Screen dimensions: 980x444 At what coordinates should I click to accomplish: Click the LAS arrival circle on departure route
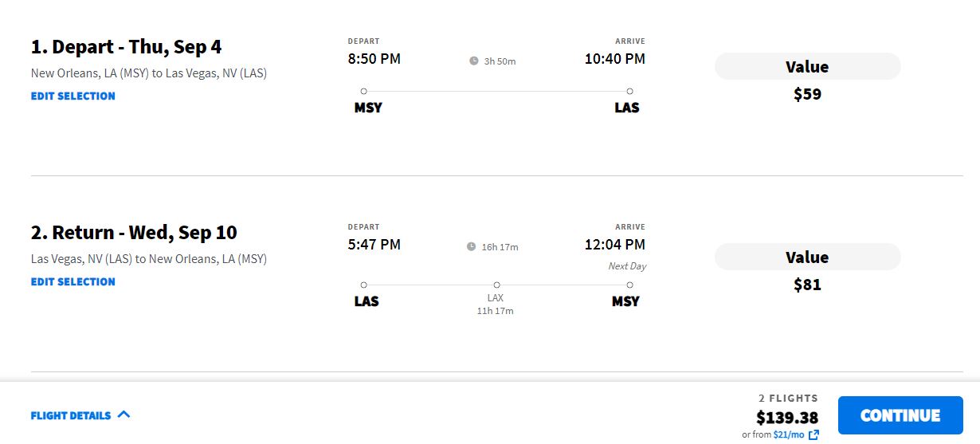629,91
